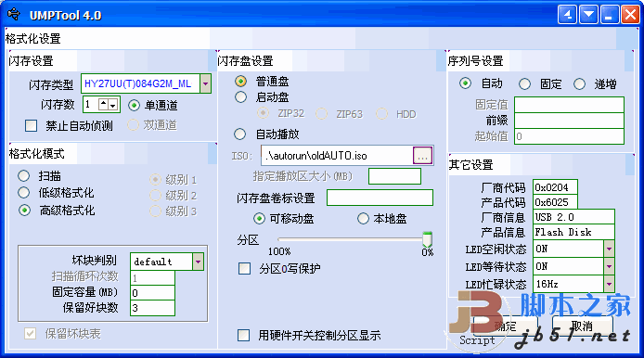Select 普通盘 normal disk radio
The image size is (644, 358).
240,82
